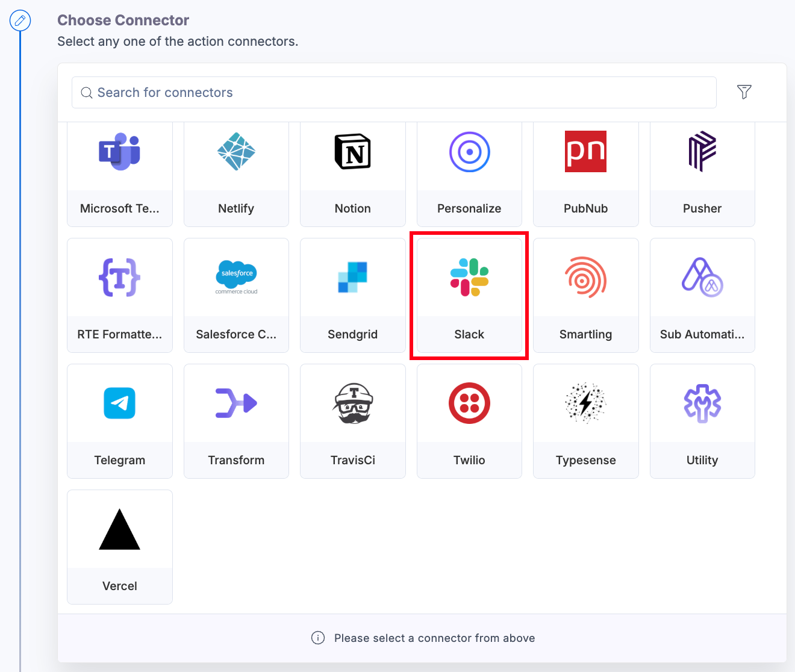
Task: Click the Microsoft Te... label
Action: coord(120,208)
